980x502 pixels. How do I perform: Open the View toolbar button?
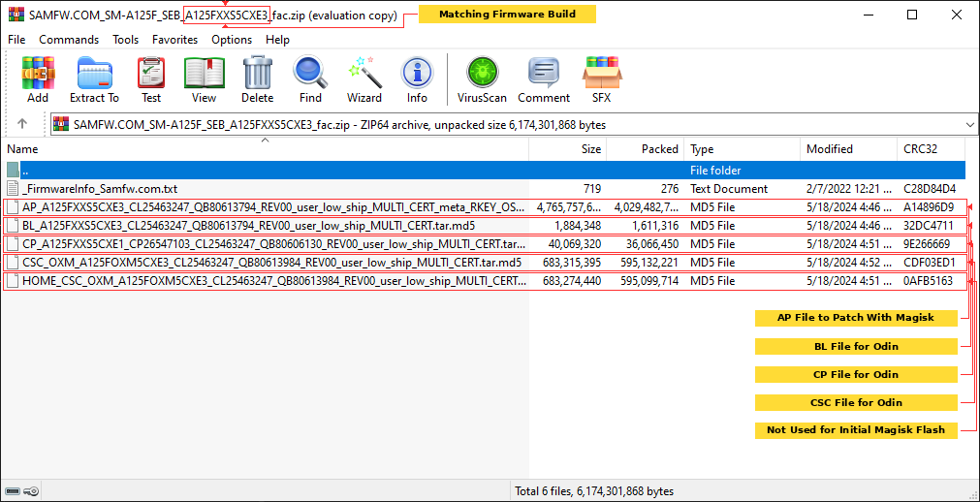[x=205, y=80]
